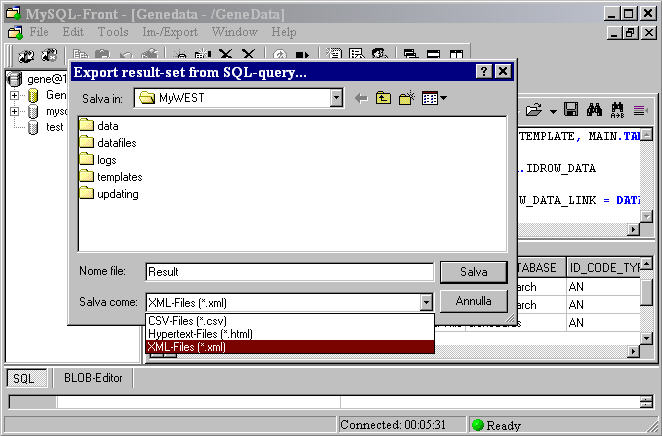The image size is (662, 436).
Task: Click the open SQL file folder icon
Action: point(534,110)
